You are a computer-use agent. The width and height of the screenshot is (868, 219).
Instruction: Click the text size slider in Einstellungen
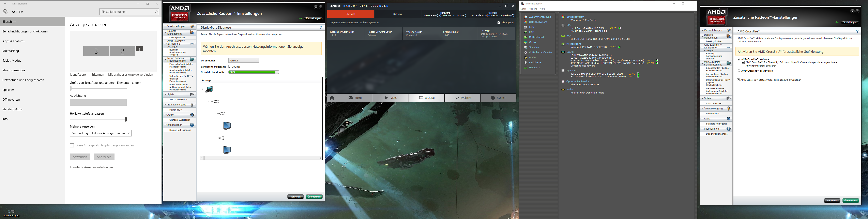click(98, 89)
